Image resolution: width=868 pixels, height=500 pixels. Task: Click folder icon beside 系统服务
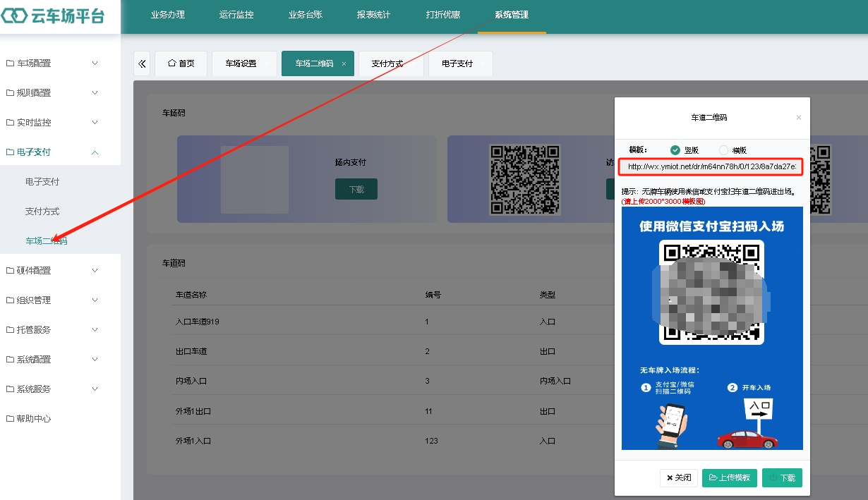pos(10,389)
